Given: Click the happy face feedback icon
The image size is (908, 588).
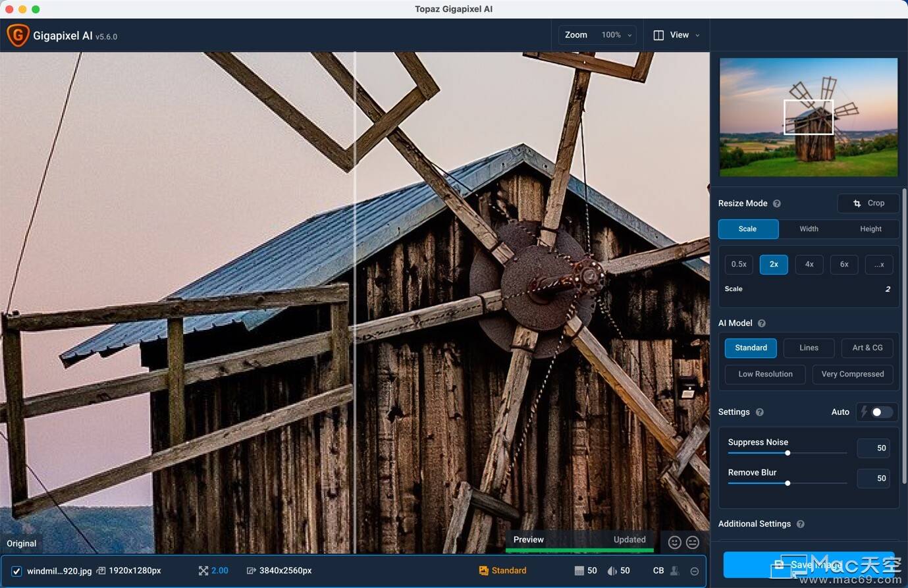Looking at the screenshot, I should click(x=674, y=542).
